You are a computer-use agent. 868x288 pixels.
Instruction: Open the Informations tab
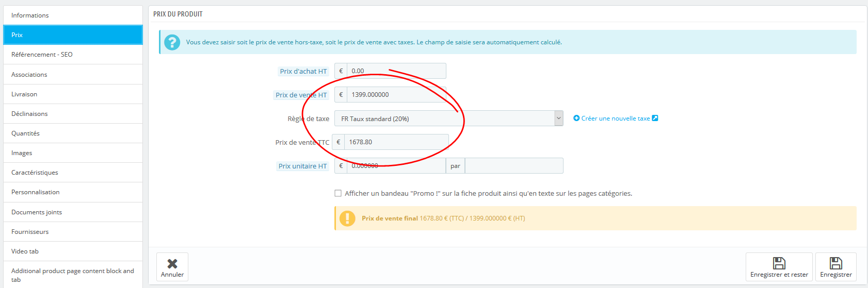click(73, 15)
